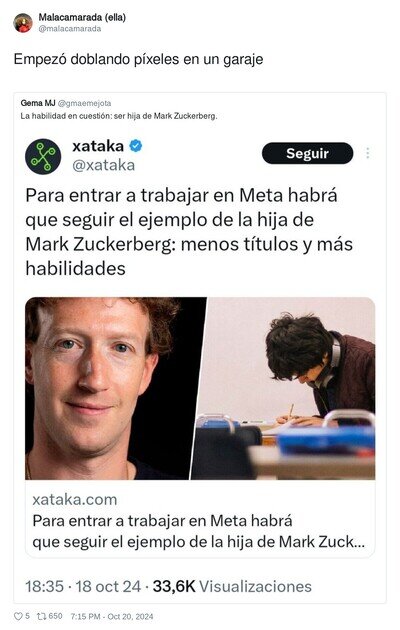Open the @malacamarada handle link
Image resolution: width=400 pixels, height=630 pixels.
click(x=70, y=29)
